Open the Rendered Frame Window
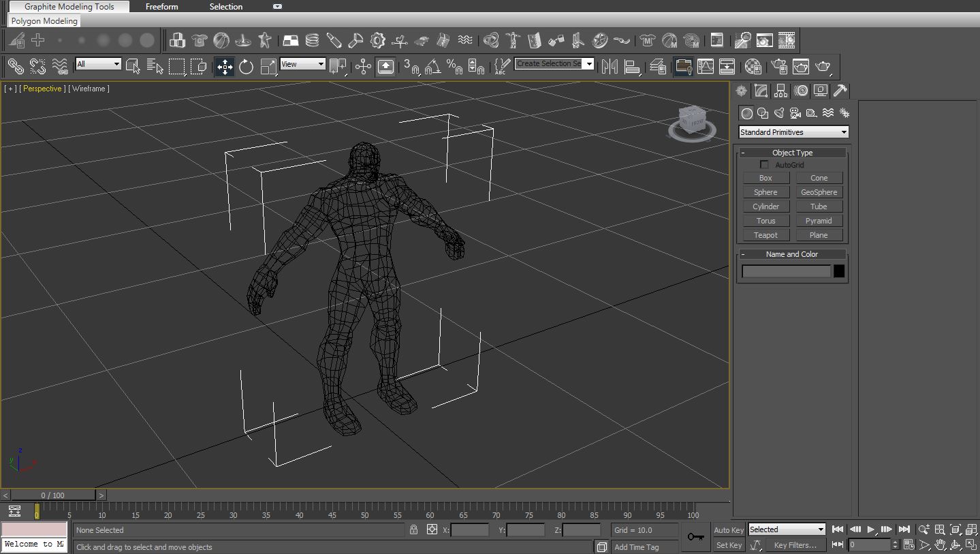The width and height of the screenshot is (980, 554). click(x=801, y=66)
